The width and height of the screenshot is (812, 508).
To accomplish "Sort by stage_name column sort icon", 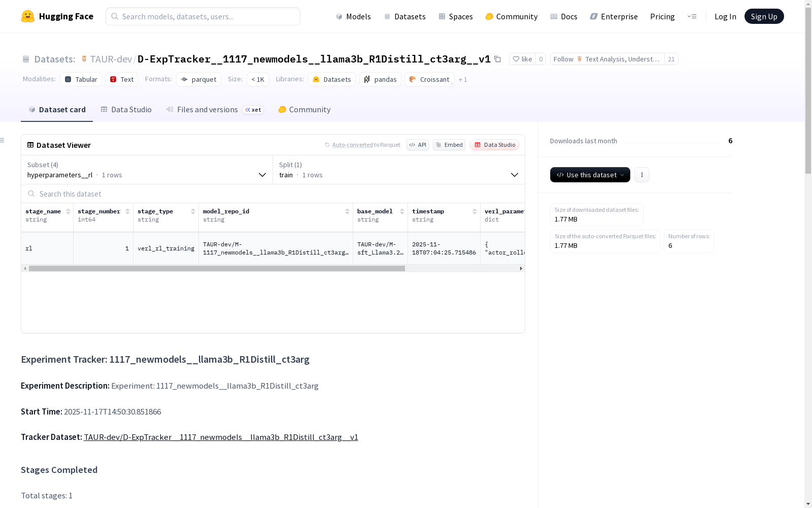I will [x=69, y=211].
